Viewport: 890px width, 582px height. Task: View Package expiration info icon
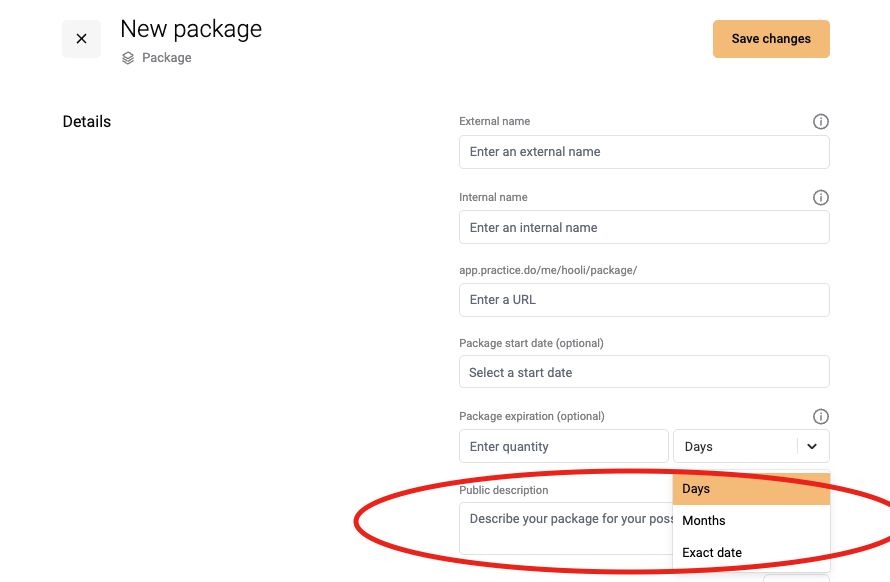tap(820, 416)
